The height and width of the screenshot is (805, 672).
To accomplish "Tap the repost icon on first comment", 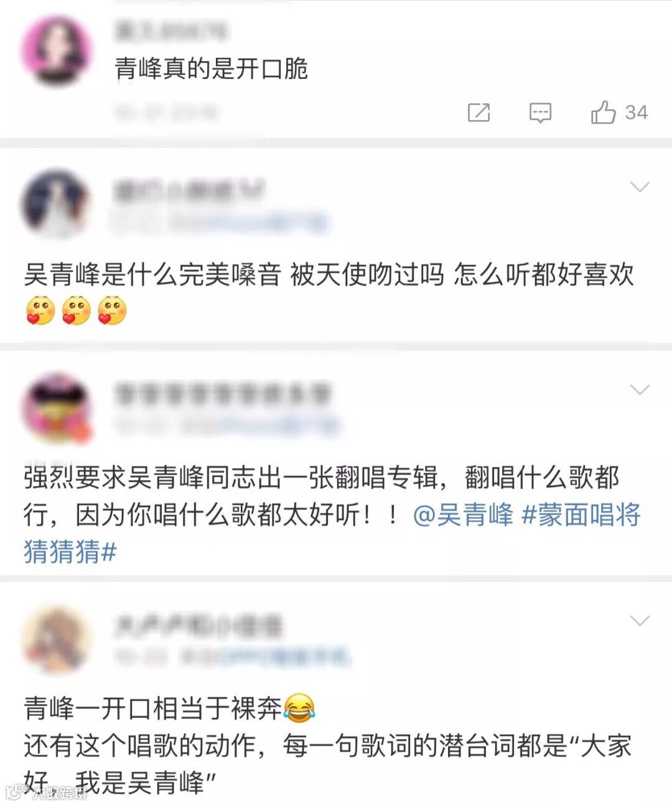I will coord(478,113).
